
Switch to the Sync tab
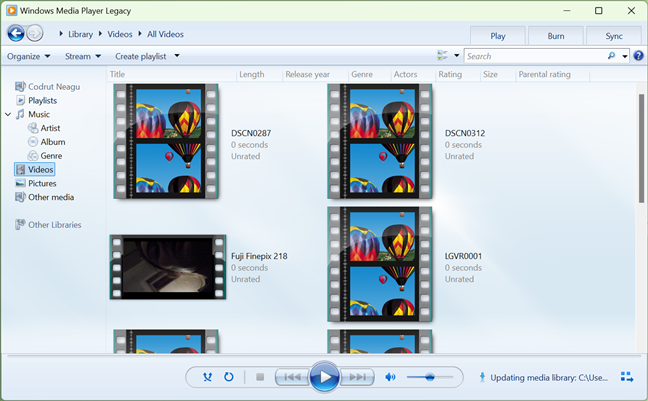pyautogui.click(x=614, y=36)
